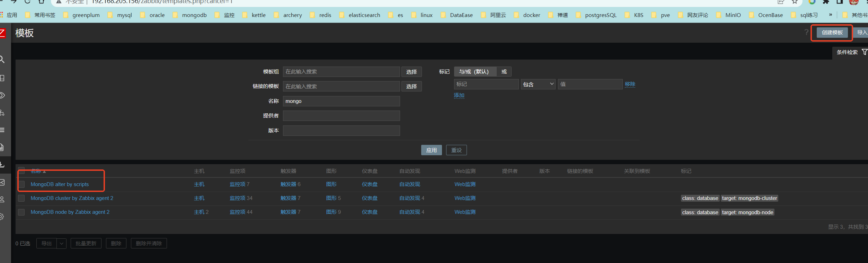Click the help question mark icon
Image resolution: width=868 pixels, height=263 pixels.
pyautogui.click(x=806, y=32)
